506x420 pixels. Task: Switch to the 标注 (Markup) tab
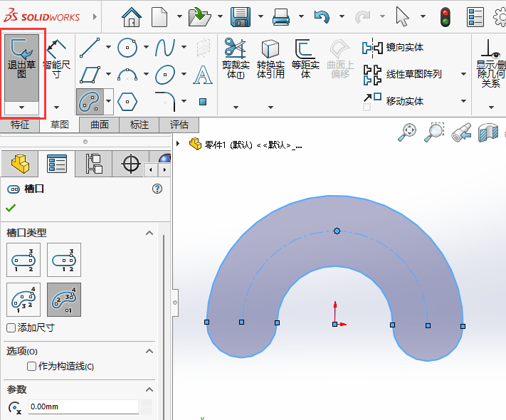coord(139,125)
